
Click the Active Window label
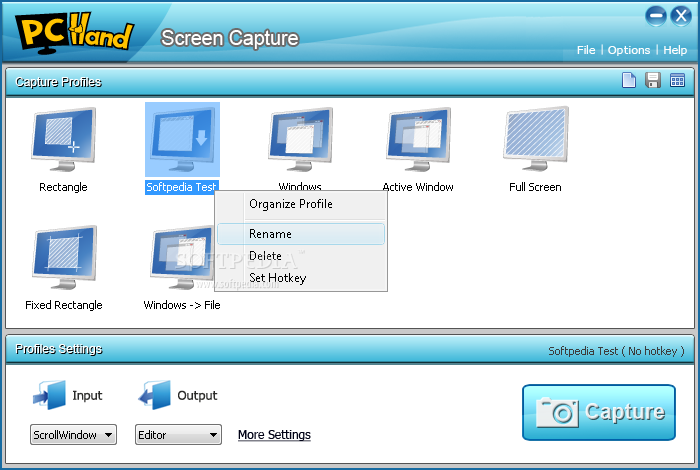[418, 187]
